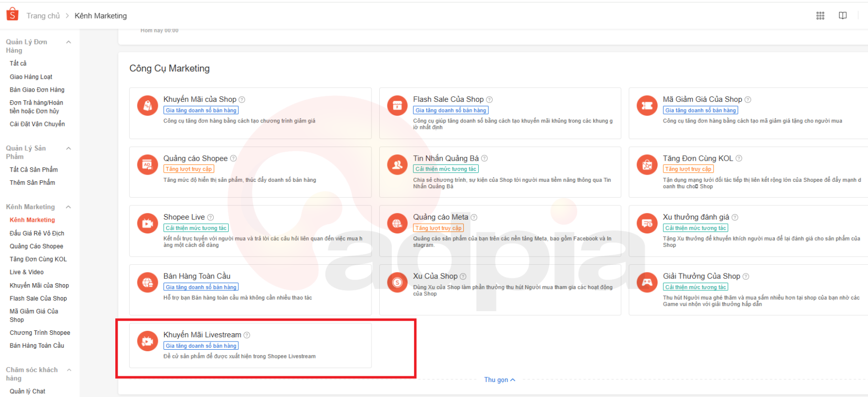Screen dimensions: 868x397
Task: Collapse the Kênh Marketing sidebar section
Action: coord(69,207)
